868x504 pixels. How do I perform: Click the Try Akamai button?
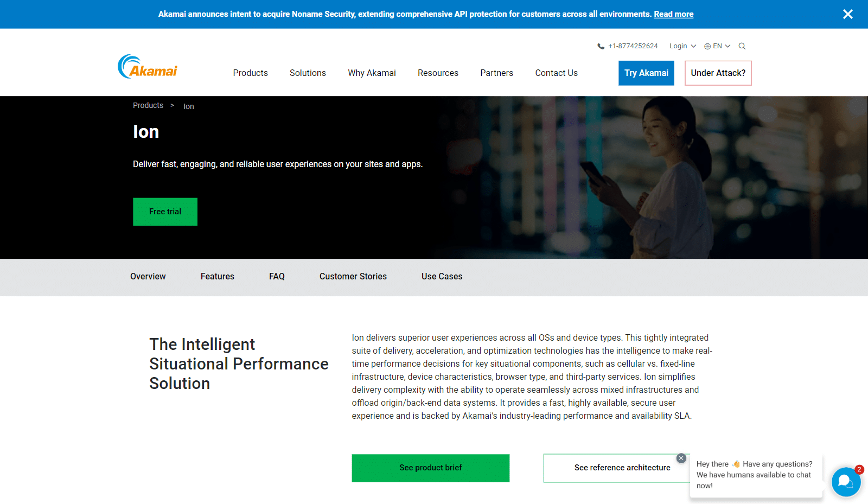tap(646, 73)
